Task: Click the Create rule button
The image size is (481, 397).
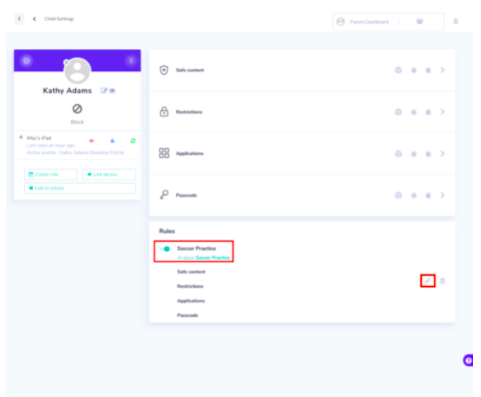Action: 51,174
